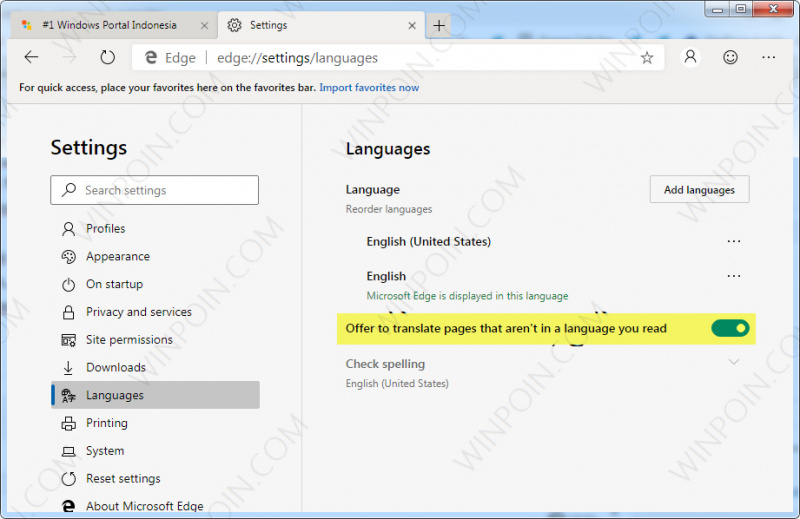The image size is (800, 519).
Task: Click the Check spelling heading
Action: (385, 364)
